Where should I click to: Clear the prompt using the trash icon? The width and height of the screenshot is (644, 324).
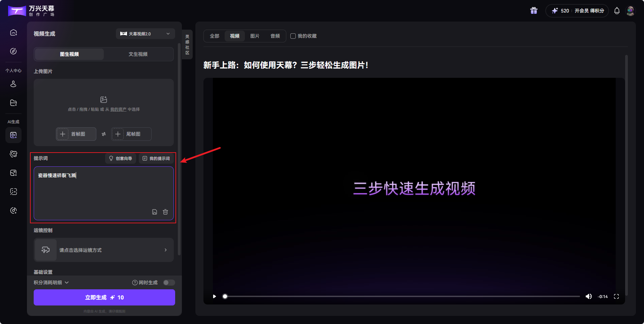pos(165,212)
